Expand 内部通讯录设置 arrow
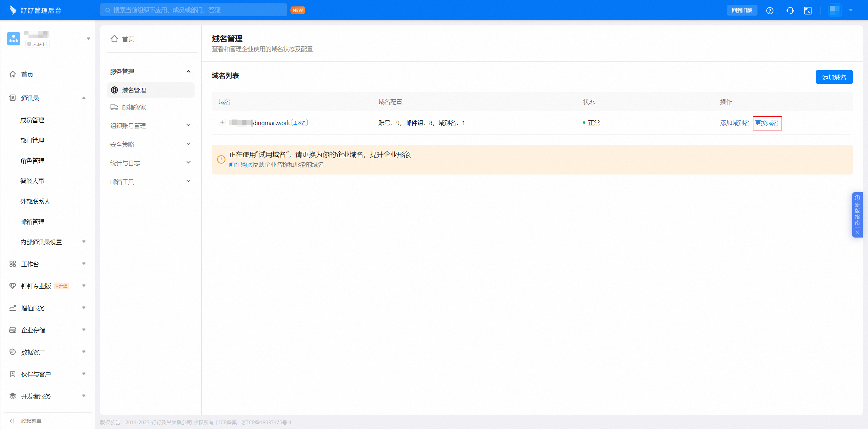This screenshot has width=868, height=429. (x=84, y=242)
